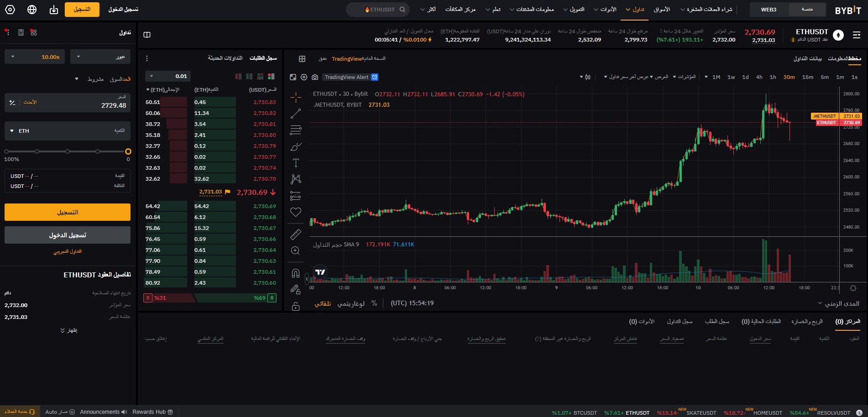The image size is (868, 417).
Task: Open the 30m timeframe dropdown
Action: (x=789, y=77)
